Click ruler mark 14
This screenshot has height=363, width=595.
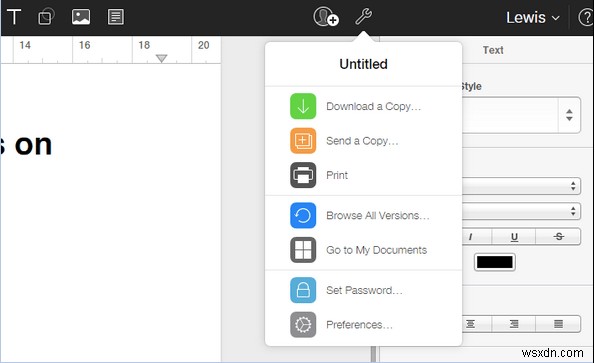pyautogui.click(x=25, y=45)
